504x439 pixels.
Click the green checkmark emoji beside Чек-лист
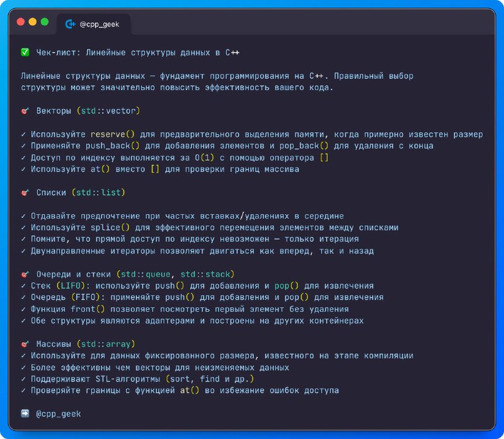[x=25, y=52]
